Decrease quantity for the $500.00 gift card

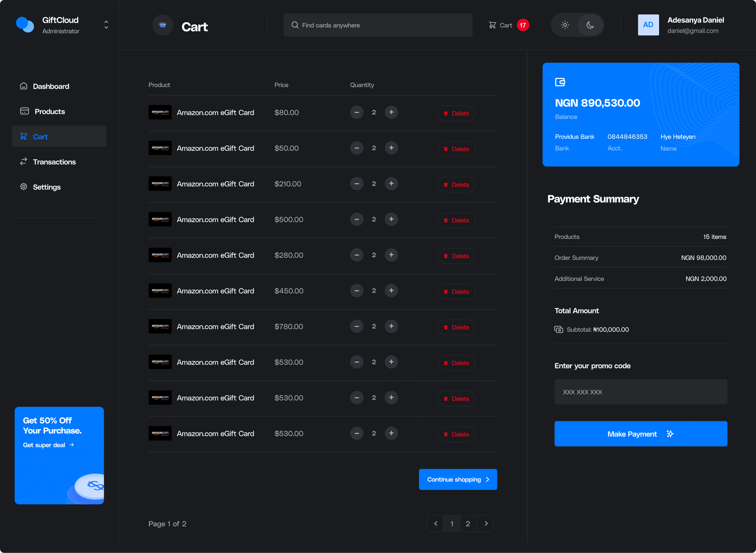click(357, 219)
